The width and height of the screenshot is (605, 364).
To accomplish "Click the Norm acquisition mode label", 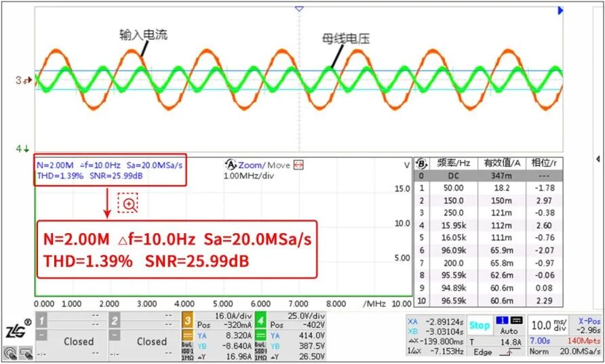I will pos(539,351).
